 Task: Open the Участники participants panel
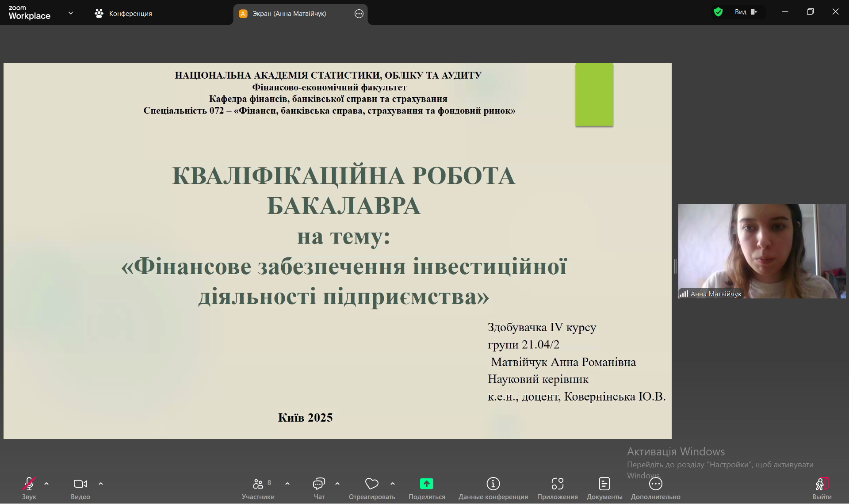click(x=258, y=484)
